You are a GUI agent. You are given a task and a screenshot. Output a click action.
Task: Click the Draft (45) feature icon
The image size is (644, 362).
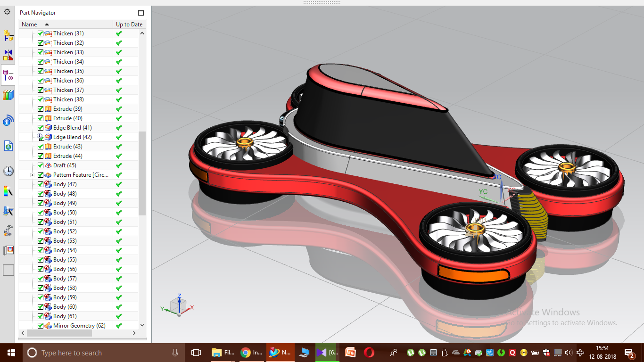(48, 165)
